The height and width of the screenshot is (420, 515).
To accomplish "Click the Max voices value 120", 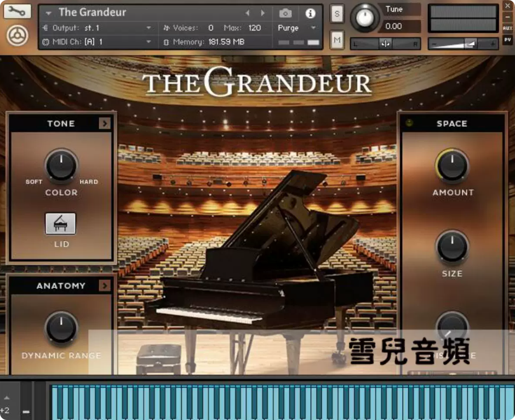I will tap(255, 28).
